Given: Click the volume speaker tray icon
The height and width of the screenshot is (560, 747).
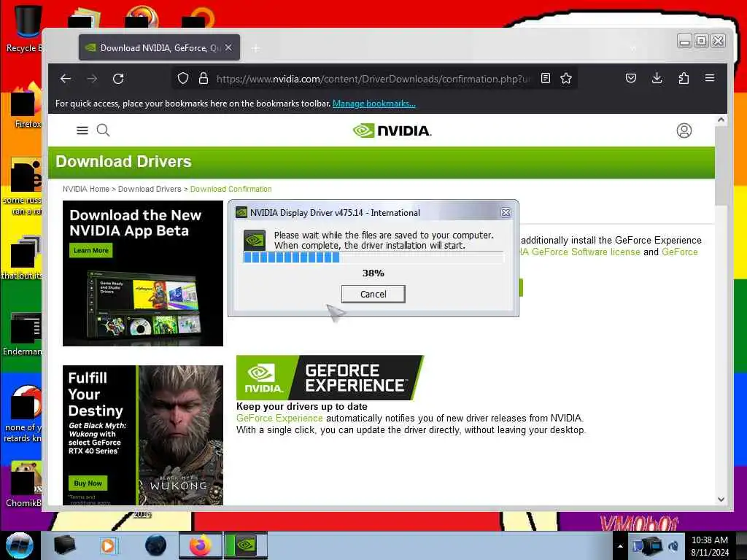Looking at the screenshot, I should tap(673, 545).
